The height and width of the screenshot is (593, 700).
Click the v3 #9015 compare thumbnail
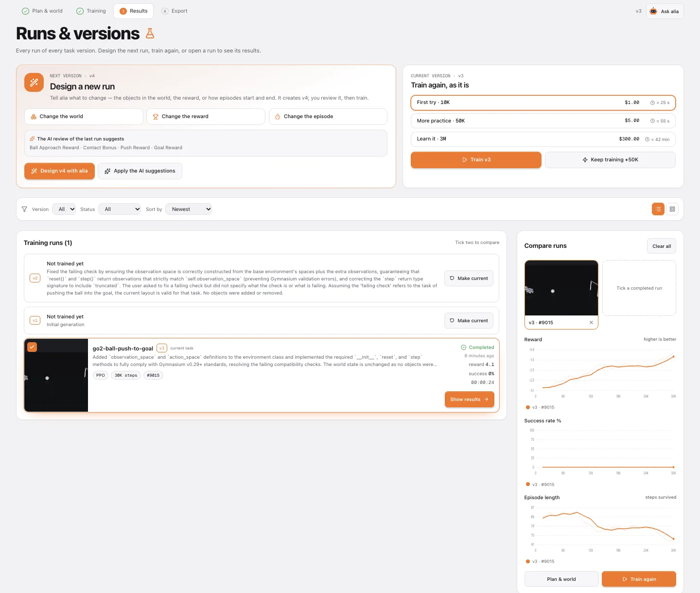point(561,288)
